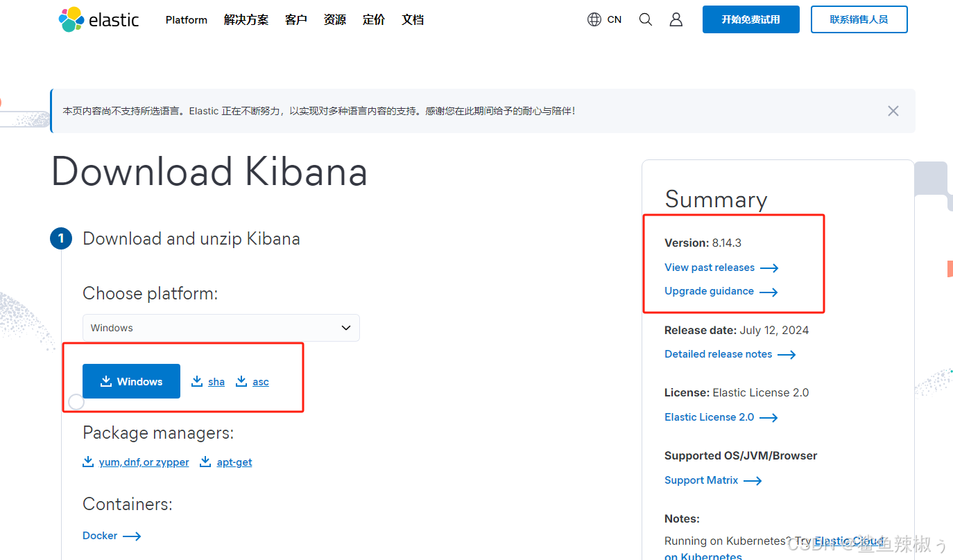Go to the 定价 page
The height and width of the screenshot is (560, 953).
[x=374, y=19]
